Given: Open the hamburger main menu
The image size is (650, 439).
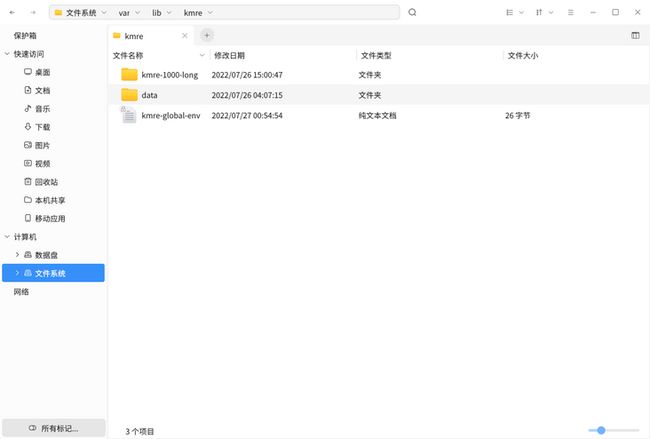Looking at the screenshot, I should point(571,12).
